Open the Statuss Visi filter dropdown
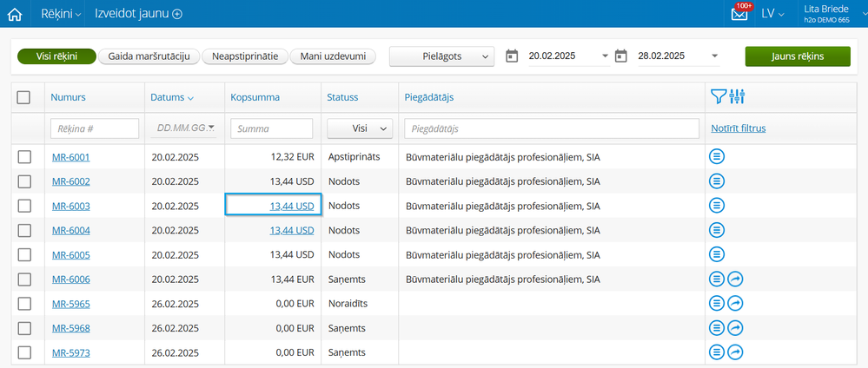 tap(360, 128)
